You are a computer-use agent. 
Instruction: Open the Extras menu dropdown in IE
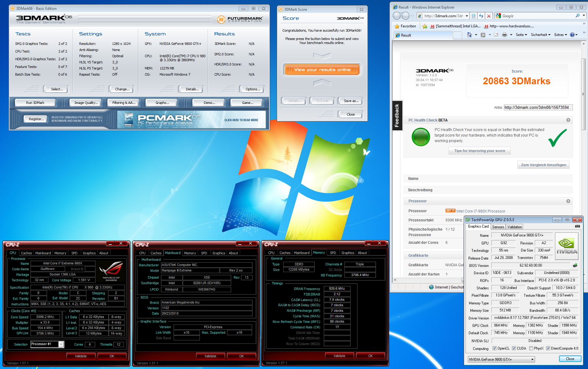pos(560,35)
